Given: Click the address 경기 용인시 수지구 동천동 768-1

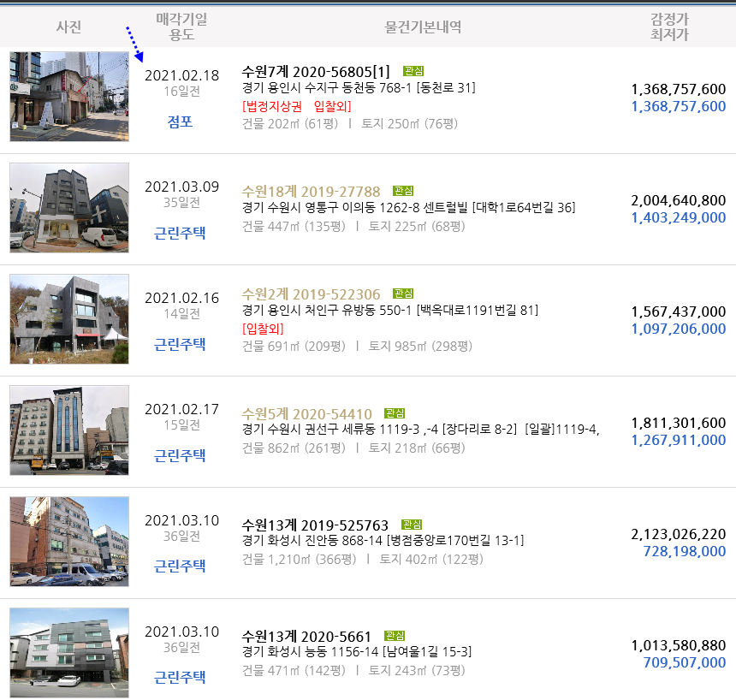Looking at the screenshot, I should [327, 88].
